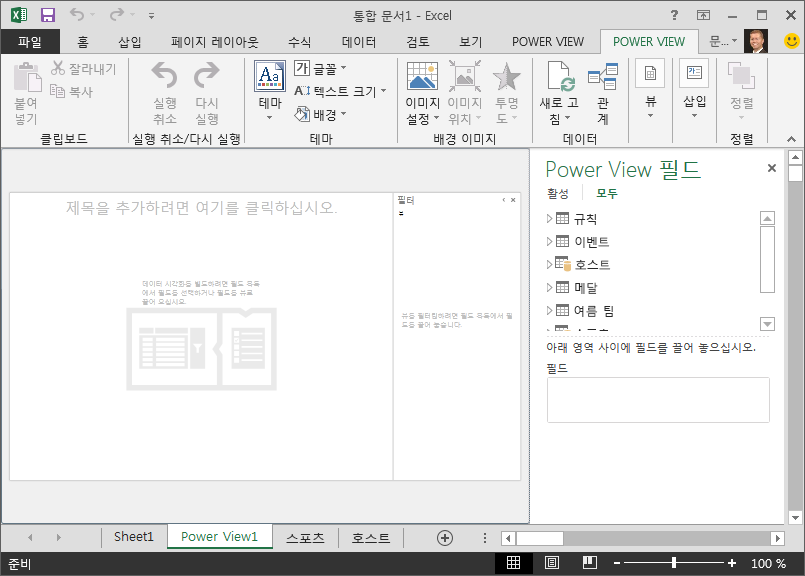Expand the 메달 table

549,287
